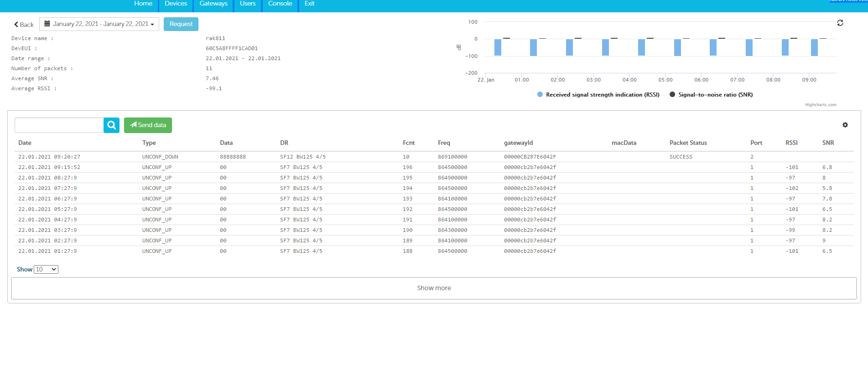Click the Port column header
Image resolution: width=868 pixels, height=374 pixels.
756,143
